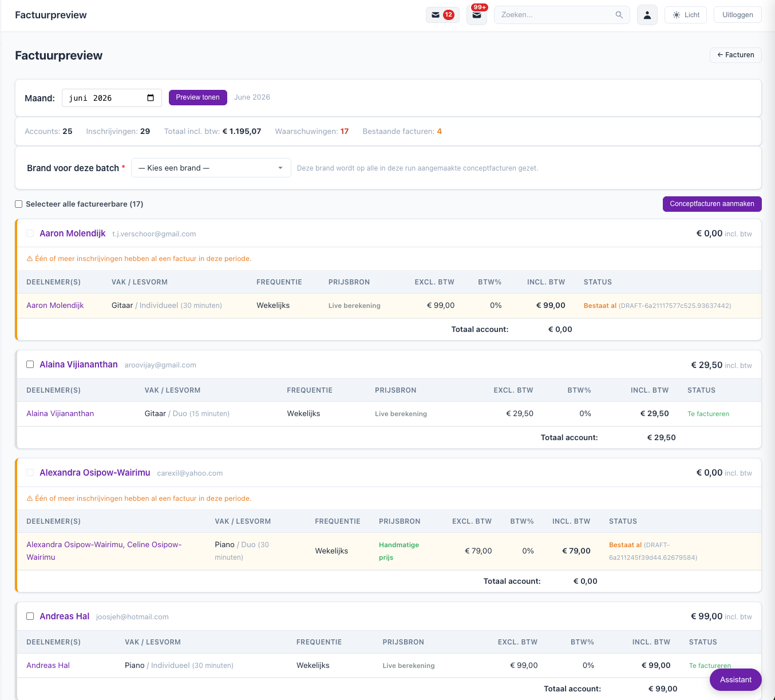
Task: Open the user profile icon
Action: 647,15
